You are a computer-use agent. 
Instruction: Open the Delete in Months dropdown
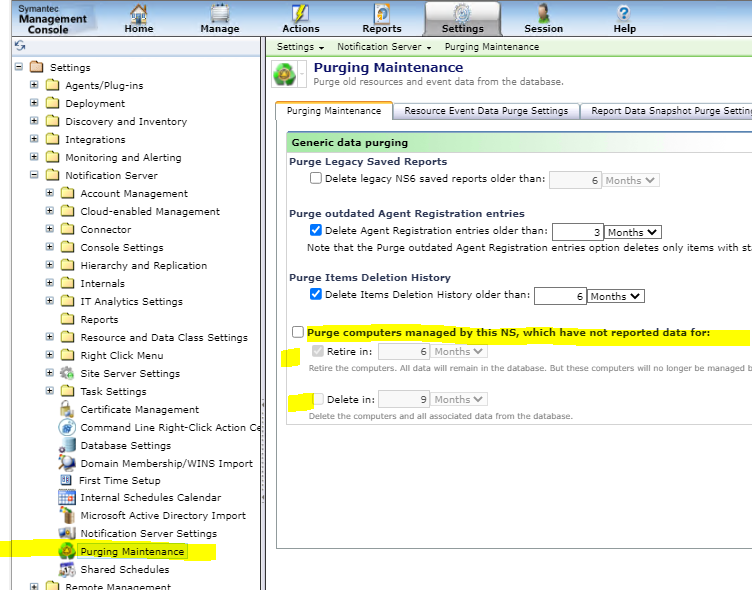pos(459,400)
